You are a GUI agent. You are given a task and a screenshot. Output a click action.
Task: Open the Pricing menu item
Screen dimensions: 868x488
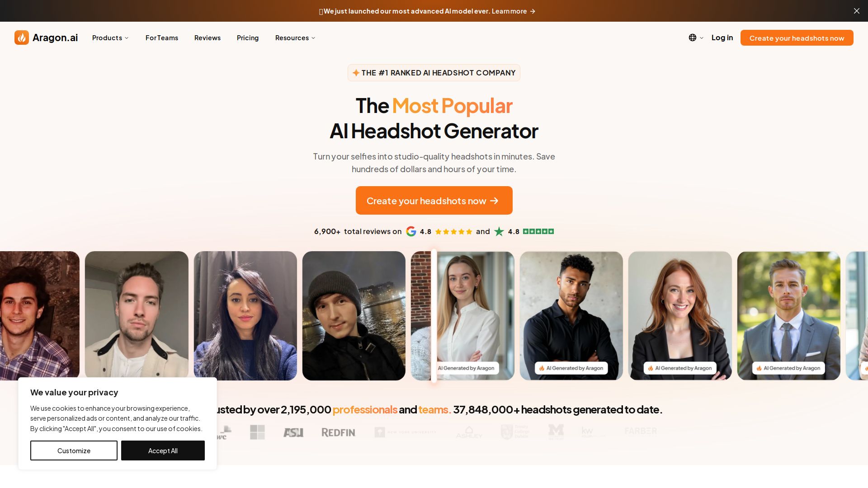[x=248, y=38]
